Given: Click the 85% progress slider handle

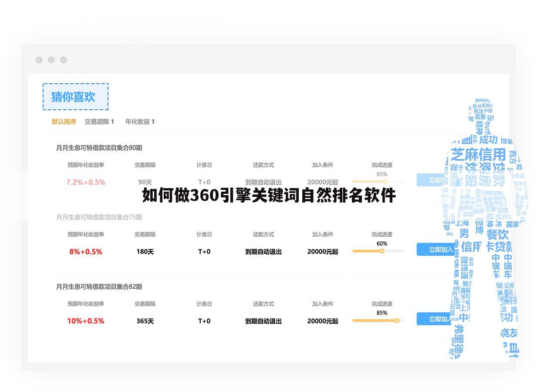Looking at the screenshot, I should 396,320.
